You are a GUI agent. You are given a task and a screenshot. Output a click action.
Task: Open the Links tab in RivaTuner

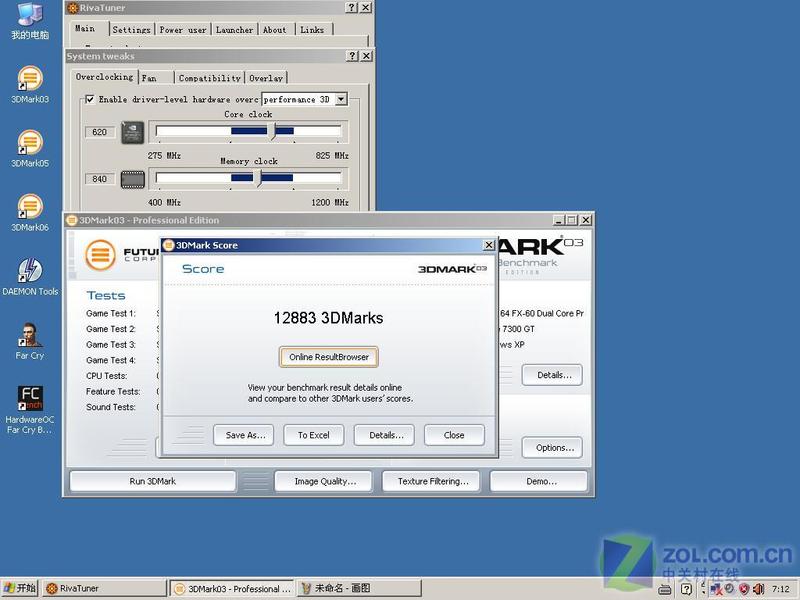[312, 30]
